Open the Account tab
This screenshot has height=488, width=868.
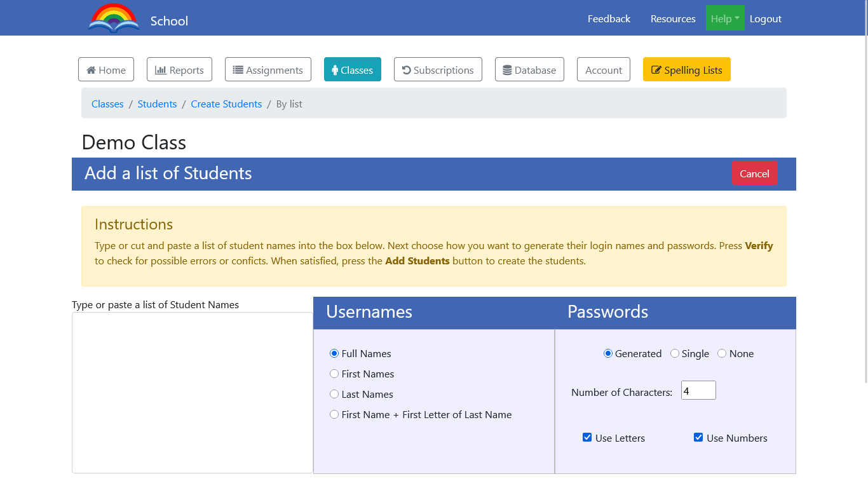coord(604,70)
